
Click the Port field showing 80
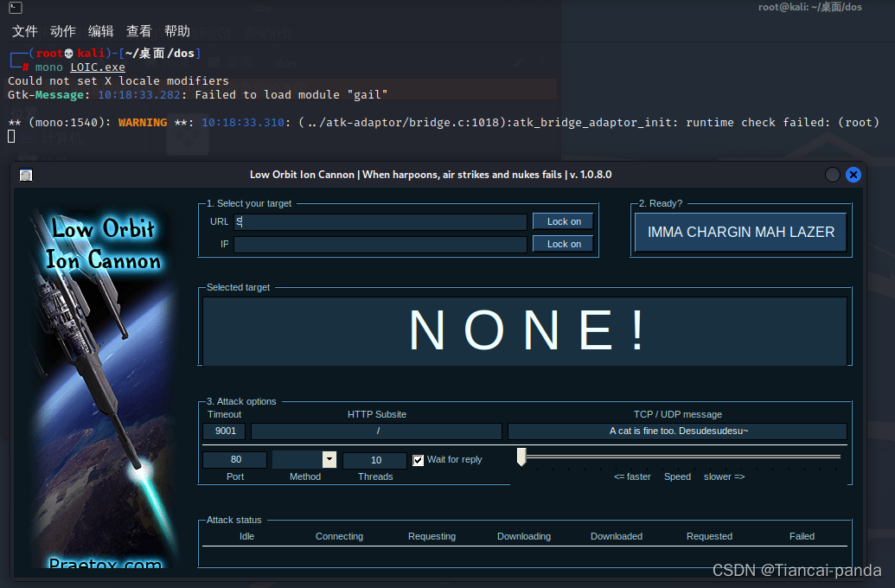235,459
